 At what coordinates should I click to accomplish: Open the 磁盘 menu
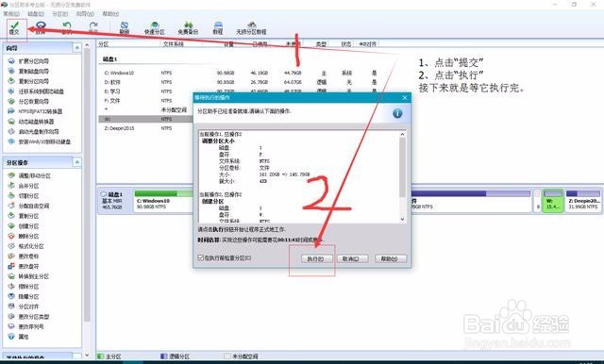(x=36, y=14)
